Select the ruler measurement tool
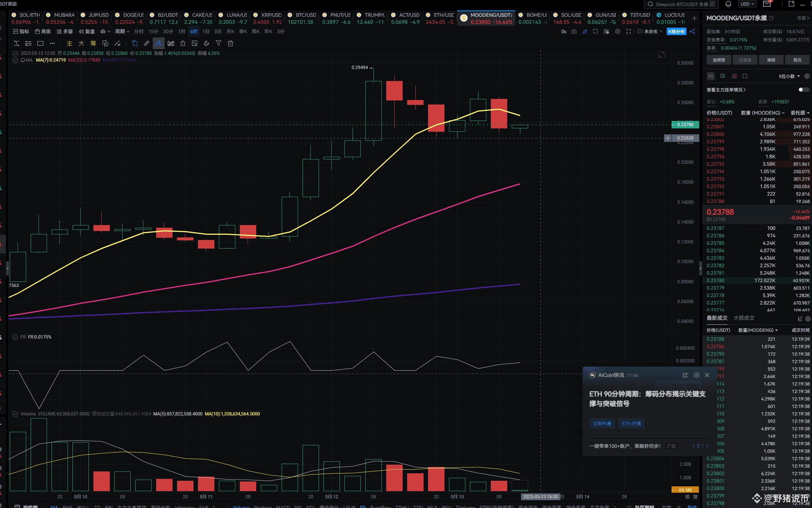Screen dimensions: 812x508 (x=147, y=43)
